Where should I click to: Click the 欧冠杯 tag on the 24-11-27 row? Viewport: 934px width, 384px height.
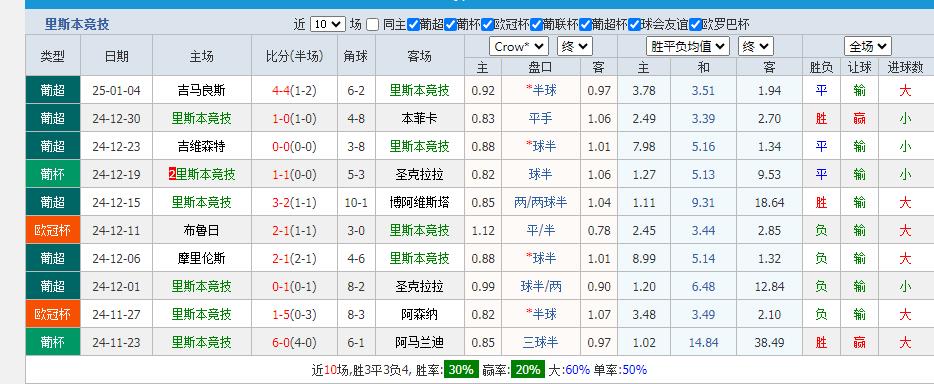tap(53, 314)
